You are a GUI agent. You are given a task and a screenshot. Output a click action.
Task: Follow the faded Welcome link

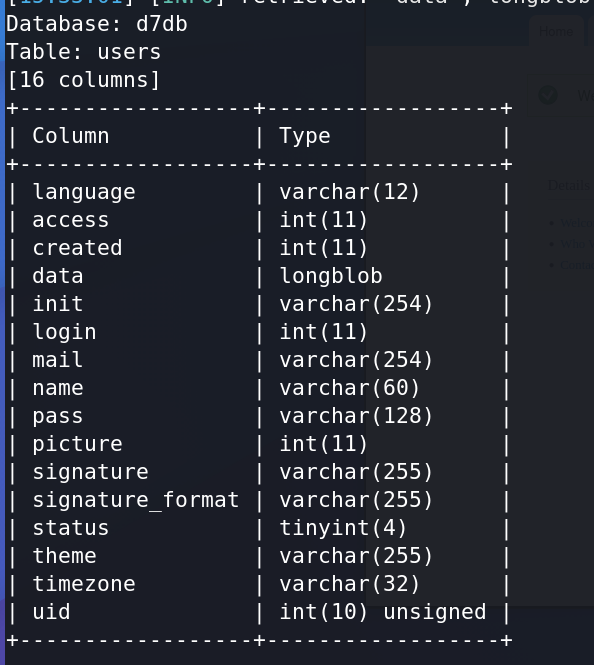577,223
